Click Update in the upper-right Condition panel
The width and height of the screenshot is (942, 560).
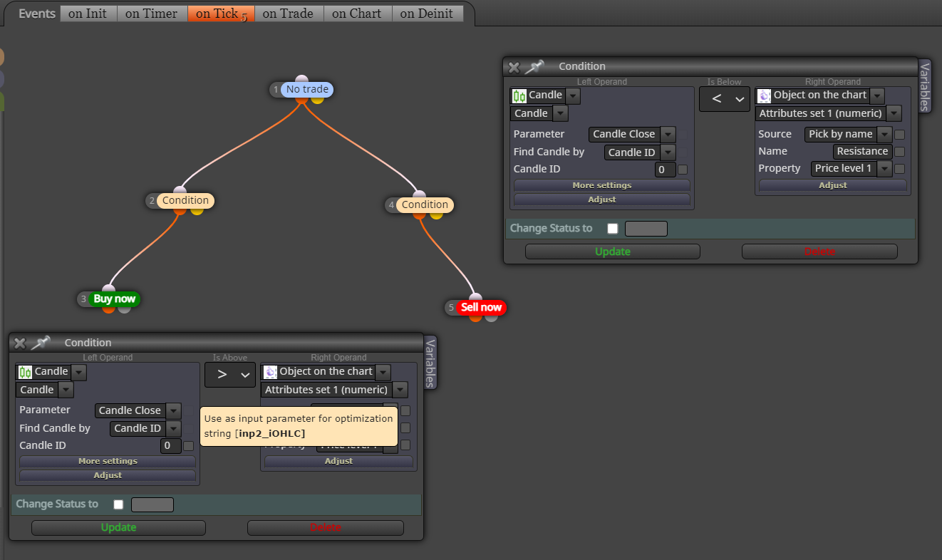pos(613,252)
